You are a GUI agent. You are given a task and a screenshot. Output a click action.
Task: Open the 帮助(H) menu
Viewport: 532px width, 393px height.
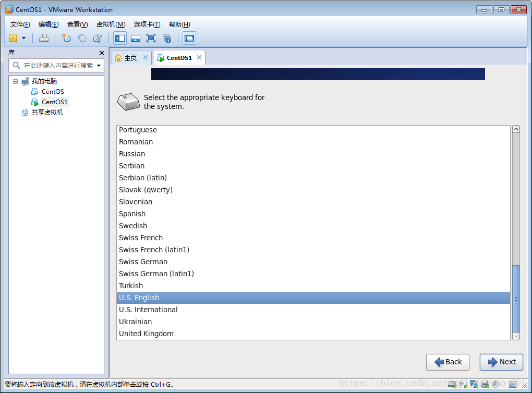tap(179, 24)
